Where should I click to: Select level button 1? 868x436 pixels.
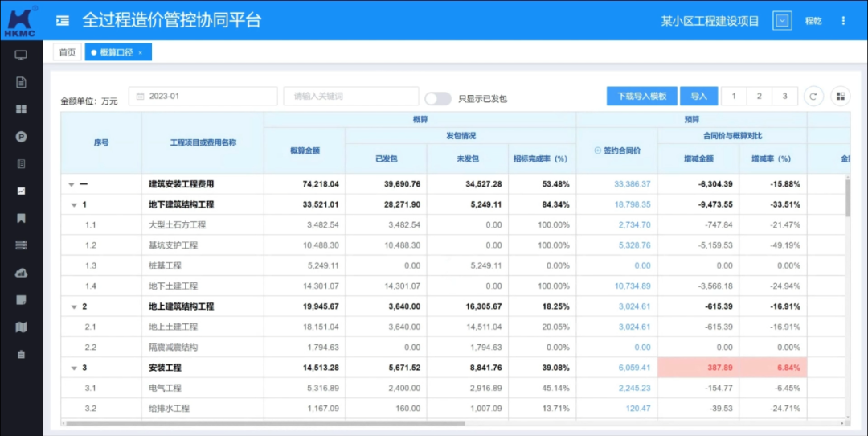[x=734, y=96]
